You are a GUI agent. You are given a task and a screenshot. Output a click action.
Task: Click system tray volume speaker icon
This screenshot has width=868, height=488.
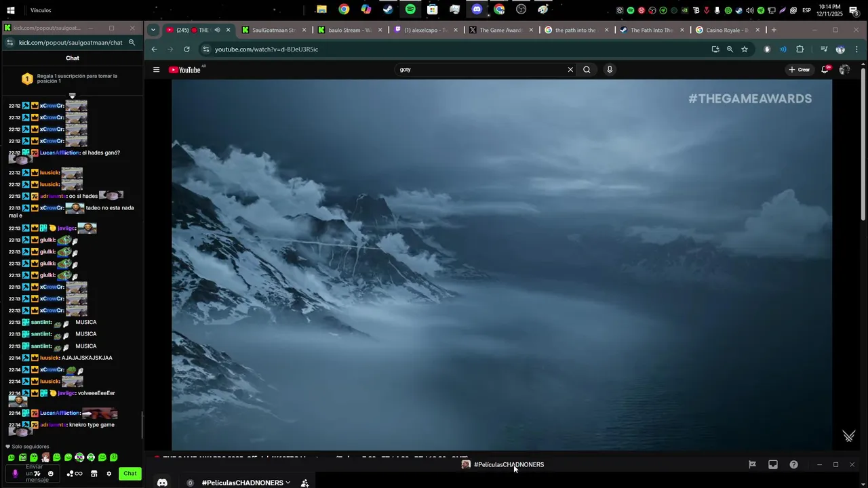750,10
